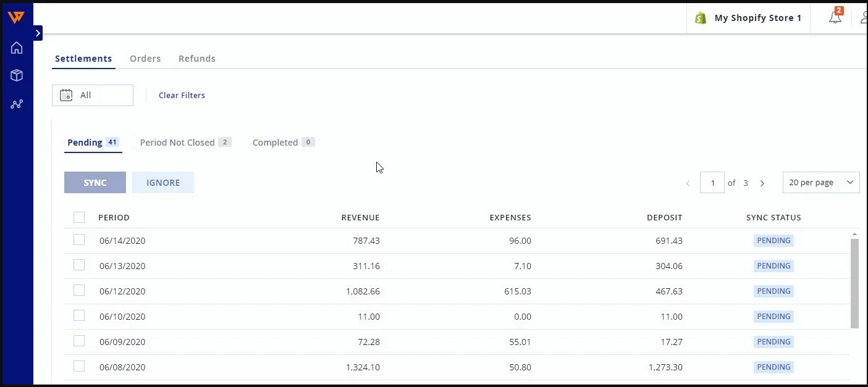
Task: Open the box products icon in sidebar
Action: [x=17, y=75]
